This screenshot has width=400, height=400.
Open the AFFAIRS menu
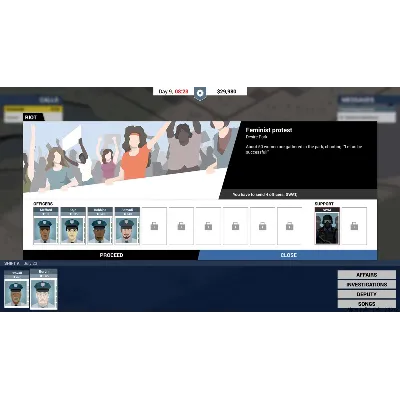(367, 275)
